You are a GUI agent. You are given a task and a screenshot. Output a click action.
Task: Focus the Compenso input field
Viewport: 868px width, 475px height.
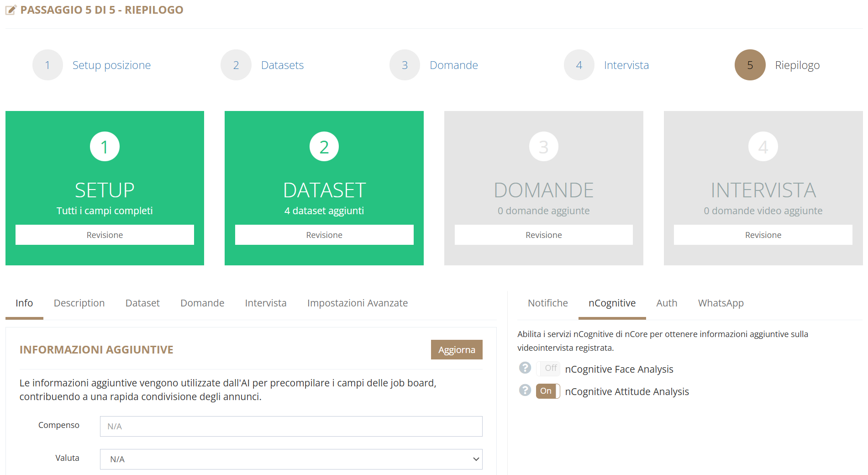pos(291,426)
